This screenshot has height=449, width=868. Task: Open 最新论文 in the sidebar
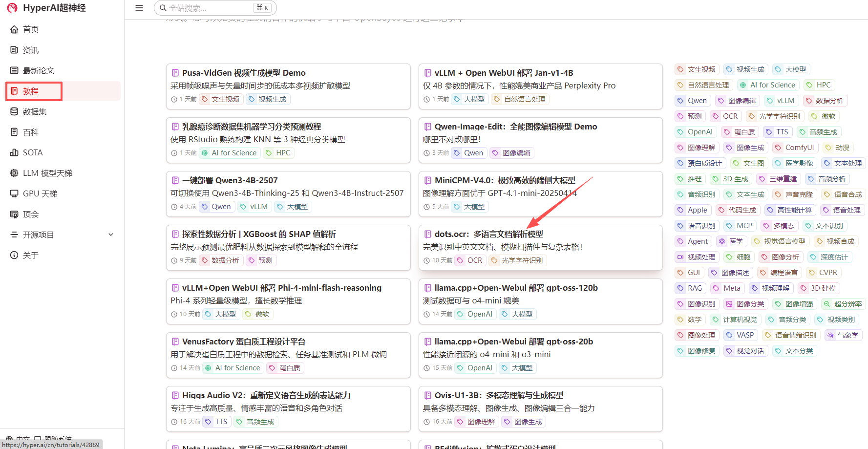coord(38,70)
